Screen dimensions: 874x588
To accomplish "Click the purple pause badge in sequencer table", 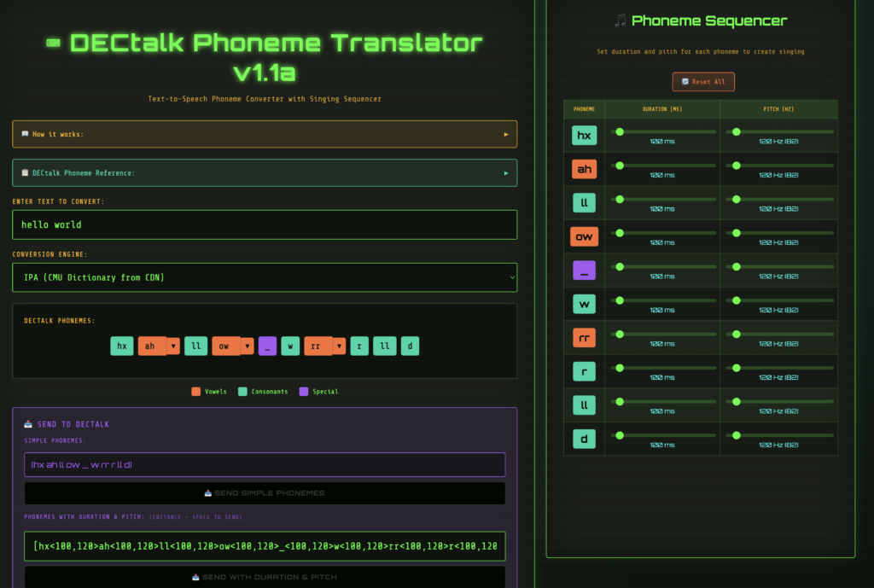I will pos(585,271).
